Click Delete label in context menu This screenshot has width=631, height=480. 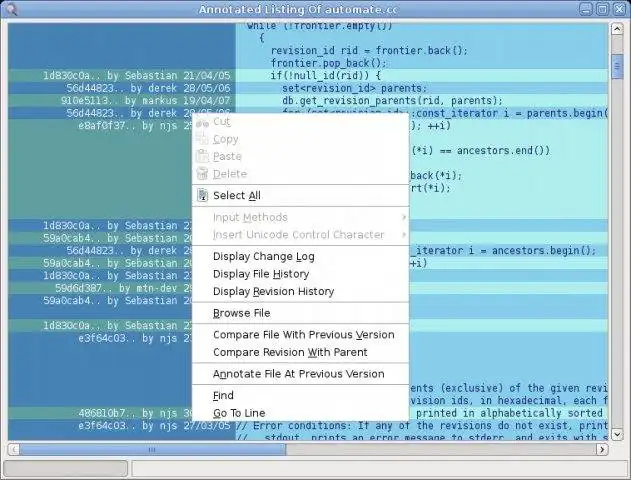click(x=230, y=174)
